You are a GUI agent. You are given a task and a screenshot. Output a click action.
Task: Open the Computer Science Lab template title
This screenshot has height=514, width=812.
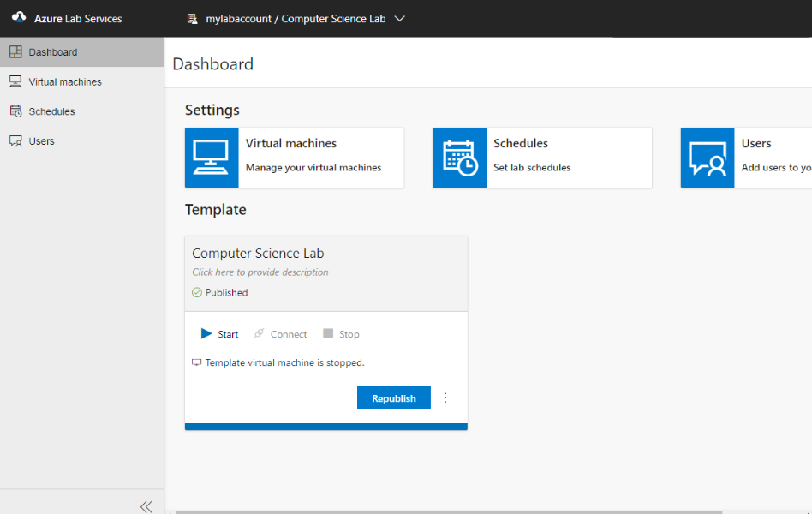click(x=258, y=254)
